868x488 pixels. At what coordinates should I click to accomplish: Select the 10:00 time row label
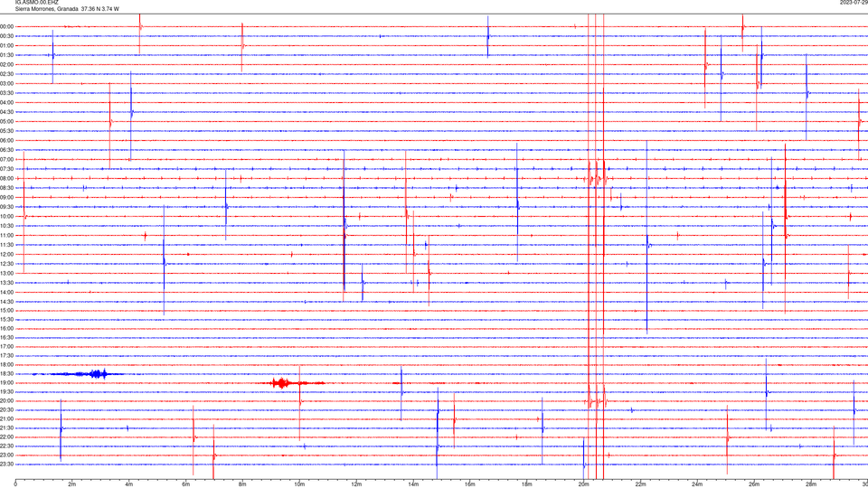[x=7, y=216]
